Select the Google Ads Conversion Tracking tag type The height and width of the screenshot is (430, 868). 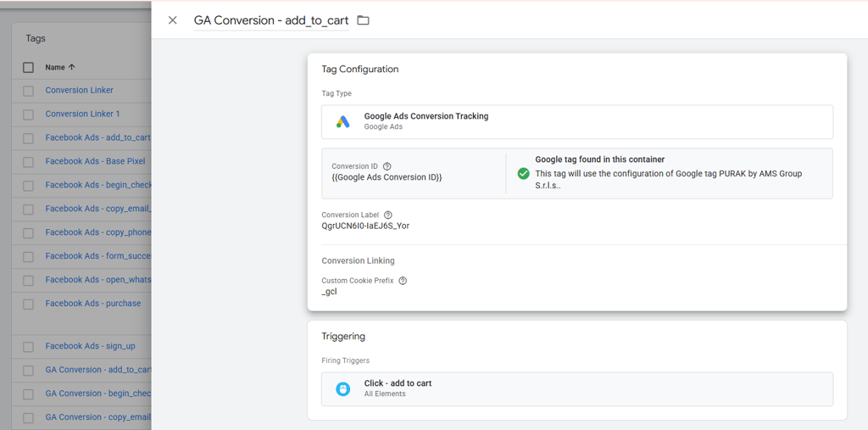point(576,122)
